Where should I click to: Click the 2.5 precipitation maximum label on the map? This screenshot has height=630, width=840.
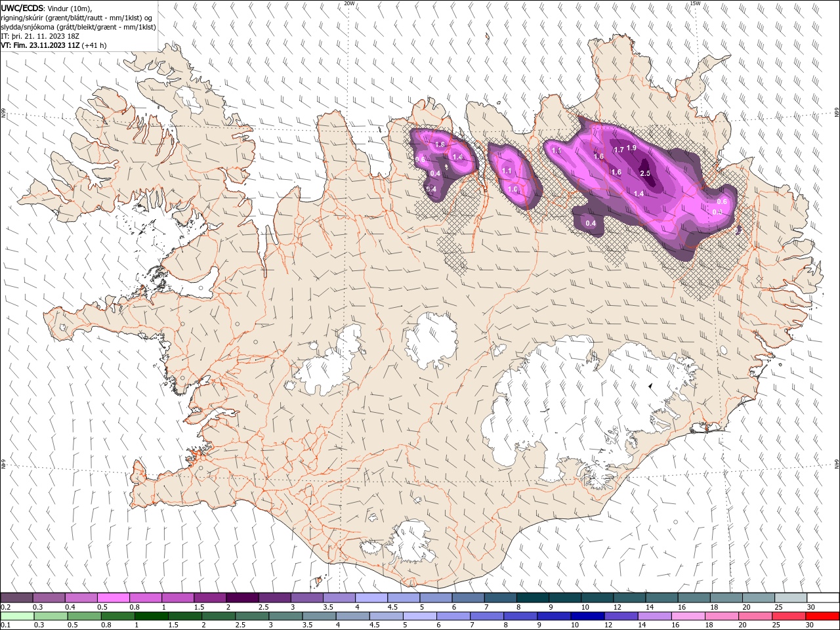[644, 173]
